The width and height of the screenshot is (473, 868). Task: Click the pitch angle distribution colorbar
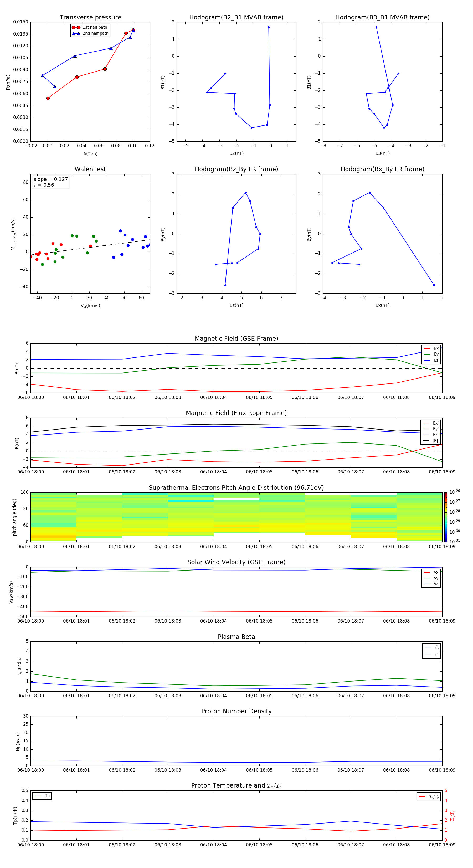[x=445, y=517]
